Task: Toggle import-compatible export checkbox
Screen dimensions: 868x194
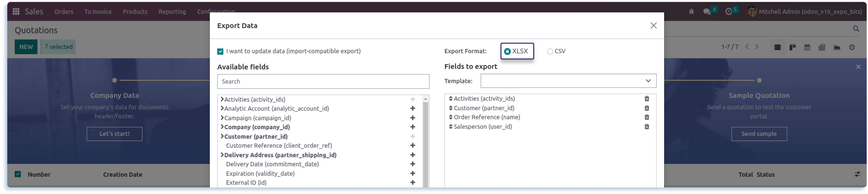Action: click(220, 52)
